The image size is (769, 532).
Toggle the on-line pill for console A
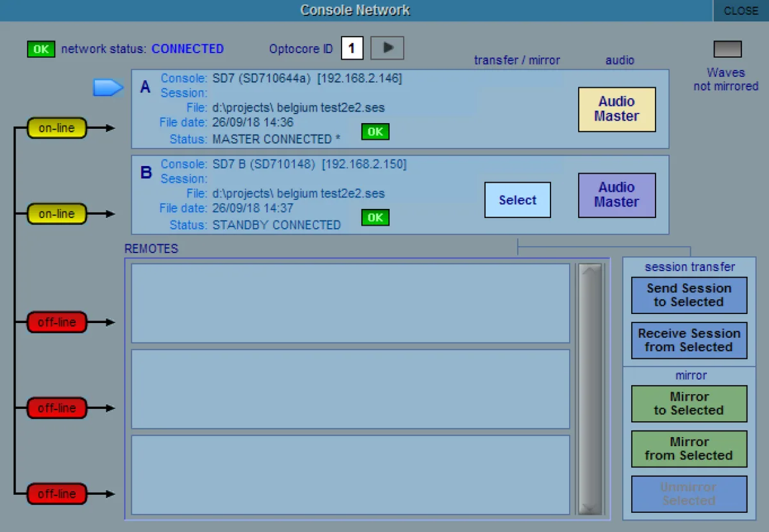click(56, 128)
